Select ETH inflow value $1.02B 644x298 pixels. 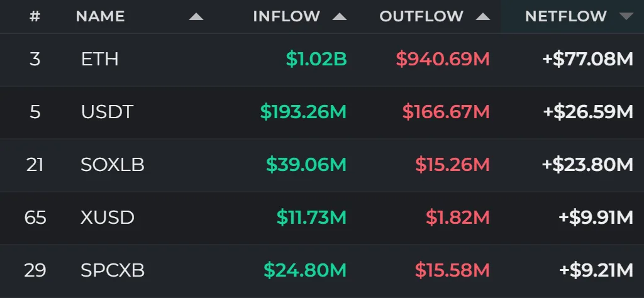point(316,60)
